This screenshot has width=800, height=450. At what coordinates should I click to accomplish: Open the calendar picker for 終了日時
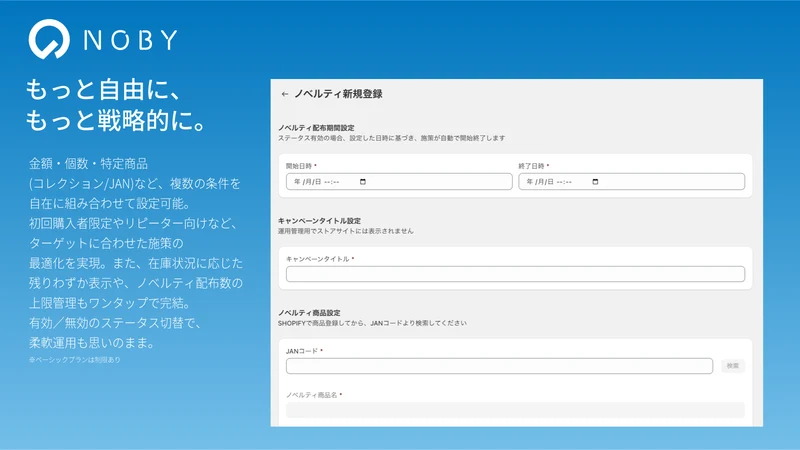click(x=595, y=182)
